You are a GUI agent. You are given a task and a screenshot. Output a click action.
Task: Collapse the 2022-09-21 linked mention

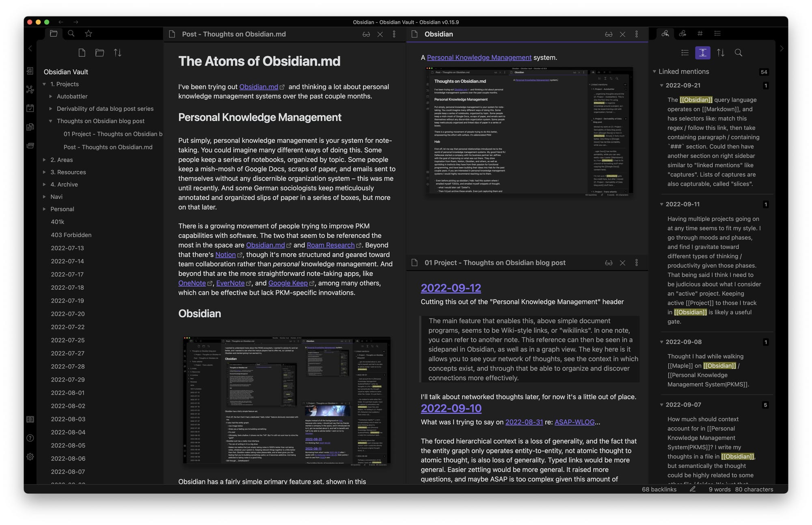[661, 86]
